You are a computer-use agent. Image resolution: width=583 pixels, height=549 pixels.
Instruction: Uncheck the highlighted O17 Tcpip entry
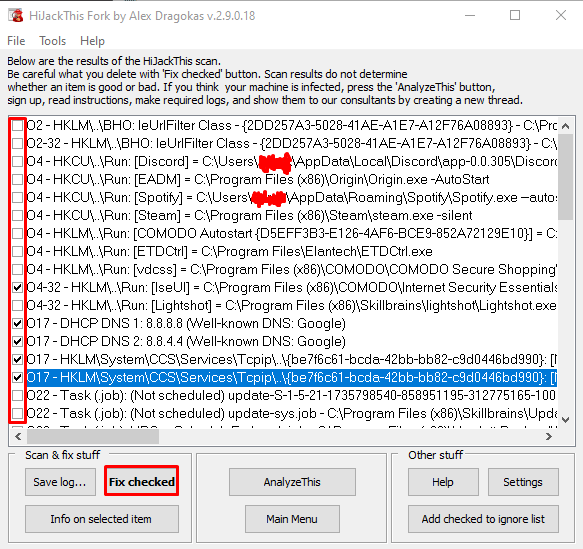[17, 377]
